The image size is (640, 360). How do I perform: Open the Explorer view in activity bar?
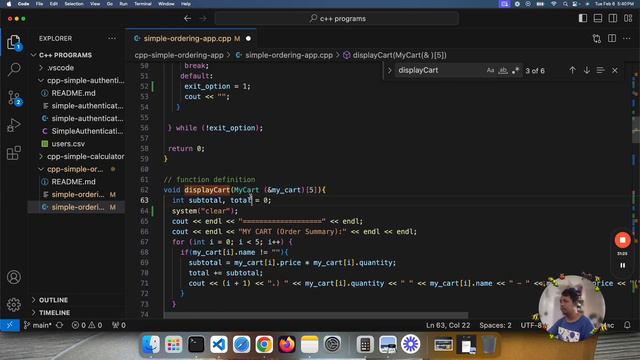pyautogui.click(x=14, y=42)
